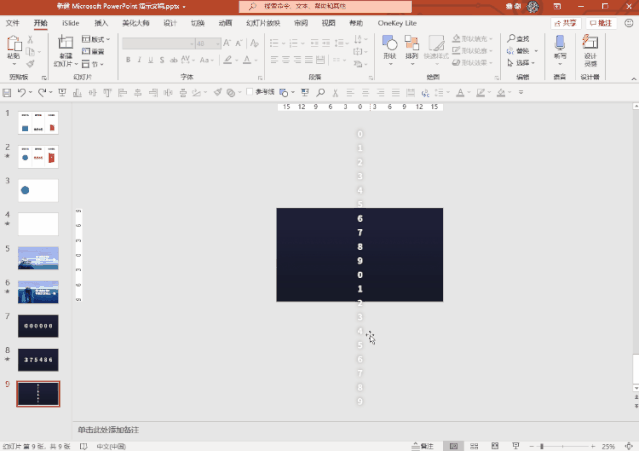Viewport: 639px width, 451px height.
Task: Select slide 3 thumbnail with the blue circle
Action: (x=38, y=190)
